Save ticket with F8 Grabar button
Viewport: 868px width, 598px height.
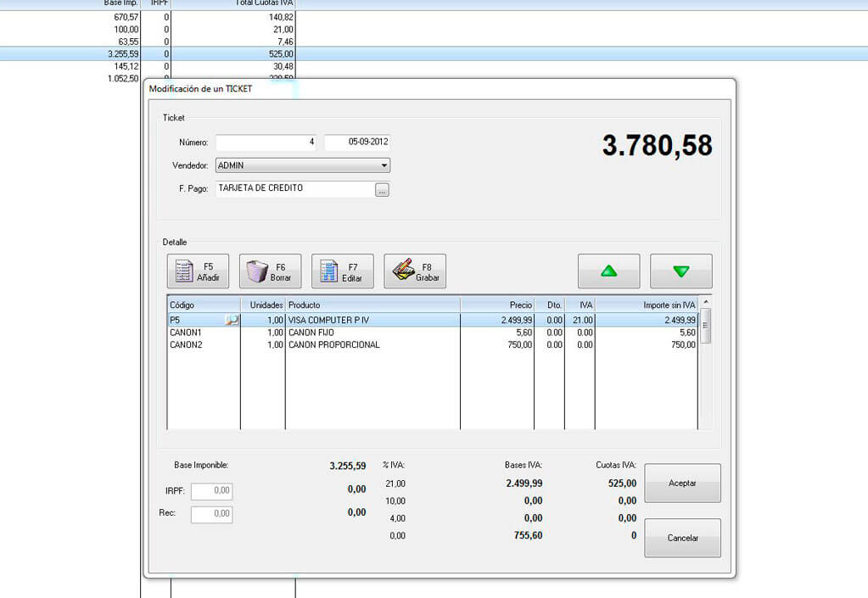(x=415, y=271)
